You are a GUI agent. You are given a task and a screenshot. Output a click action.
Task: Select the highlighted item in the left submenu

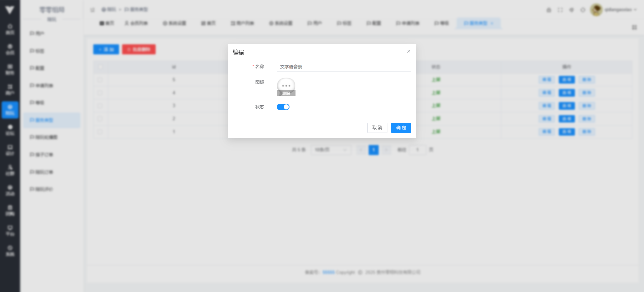click(x=52, y=120)
